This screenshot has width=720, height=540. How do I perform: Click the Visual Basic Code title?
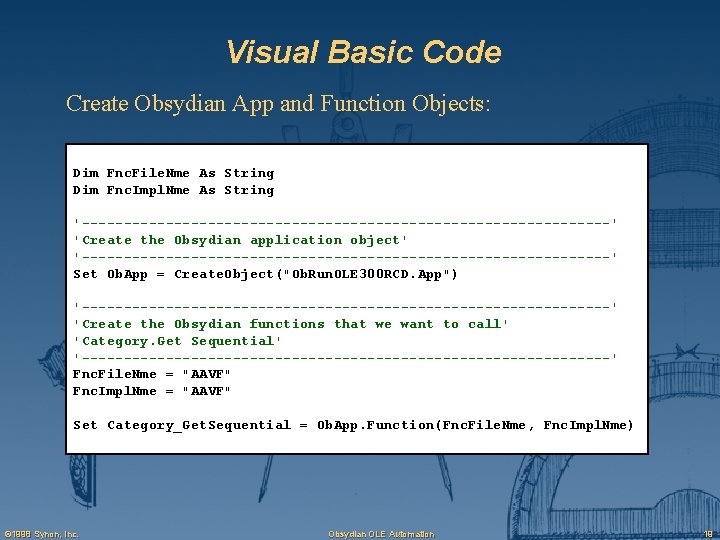[x=364, y=51]
